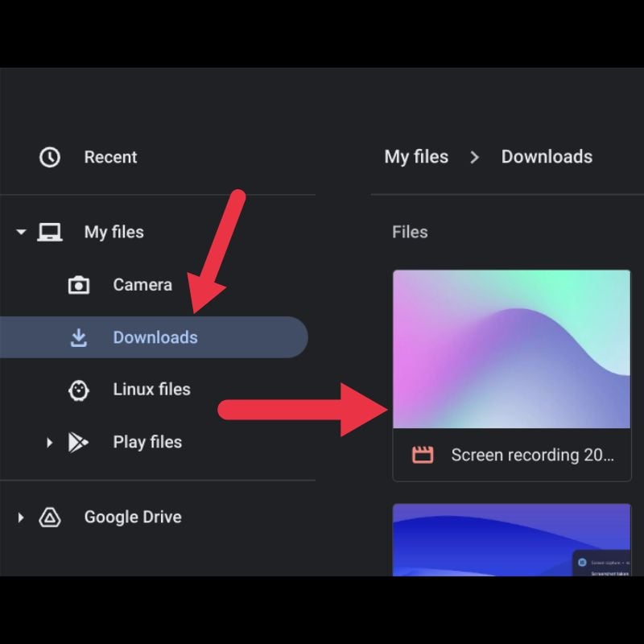
Task: Open the Screen recording video thumbnail
Action: [x=512, y=346]
